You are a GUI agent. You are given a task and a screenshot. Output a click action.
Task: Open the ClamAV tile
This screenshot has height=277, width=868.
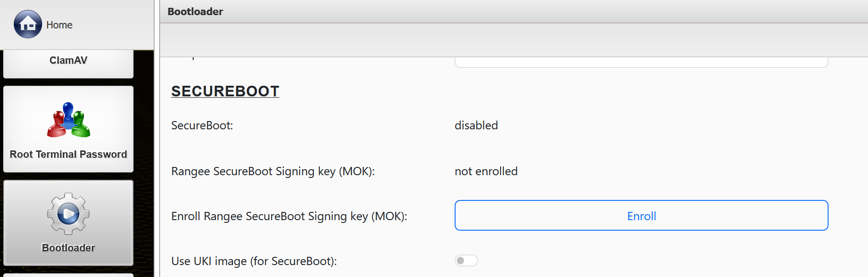(68, 62)
